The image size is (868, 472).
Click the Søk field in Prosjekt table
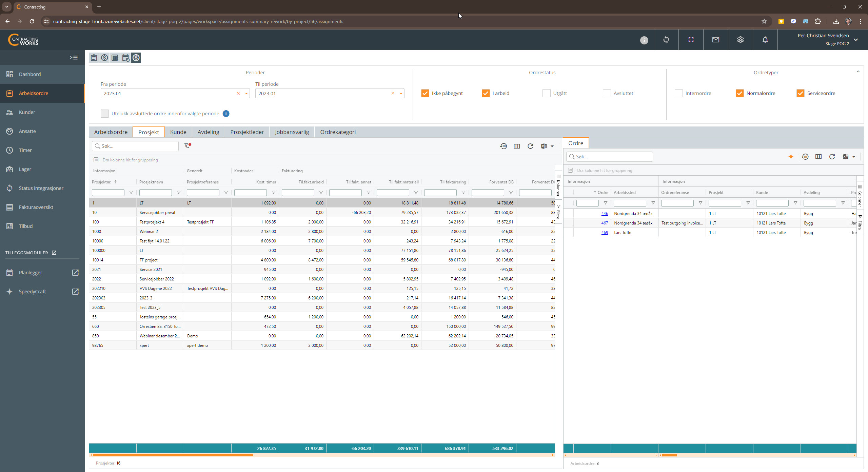pyautogui.click(x=135, y=146)
